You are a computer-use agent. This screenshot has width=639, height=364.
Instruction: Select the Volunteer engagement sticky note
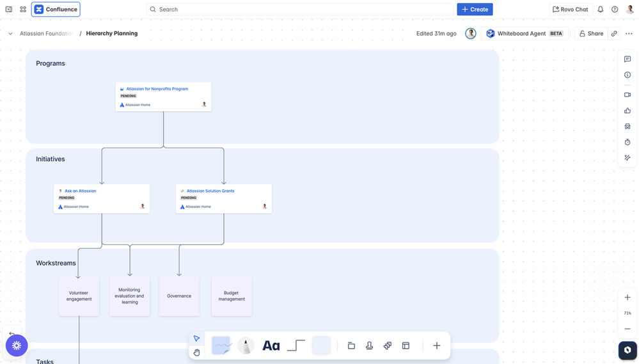point(79,296)
